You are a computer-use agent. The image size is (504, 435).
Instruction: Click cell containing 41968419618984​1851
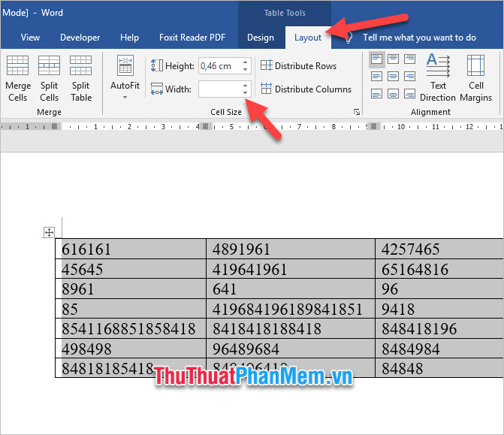coord(291,309)
